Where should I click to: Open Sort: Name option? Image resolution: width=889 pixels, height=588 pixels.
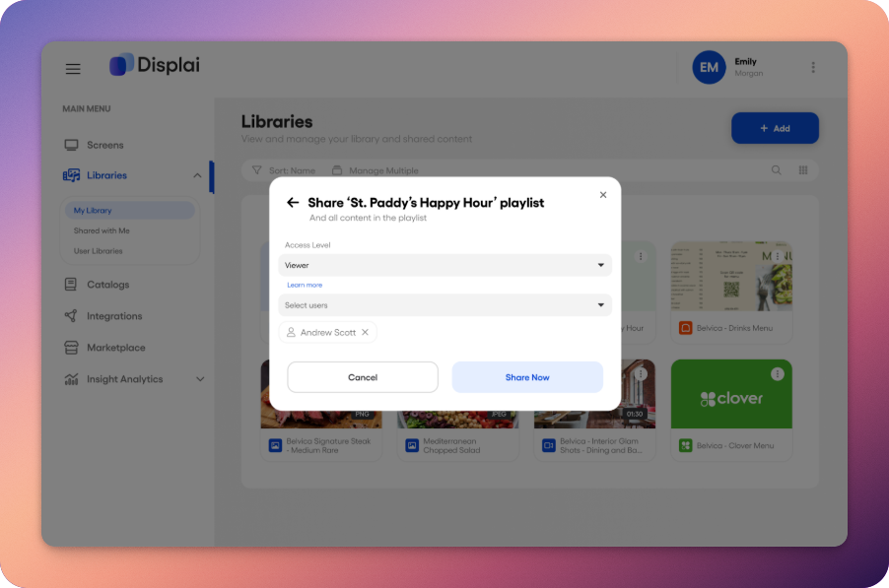point(292,170)
